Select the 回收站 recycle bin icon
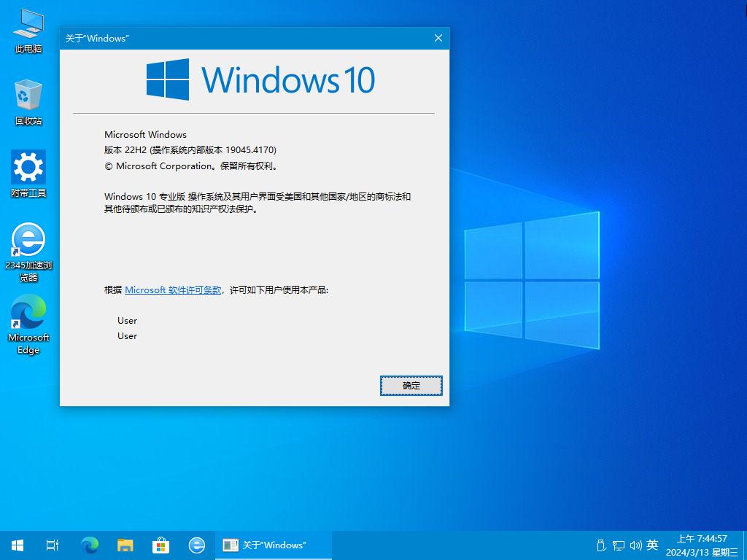Viewport: 747px width, 560px height. click(x=28, y=102)
